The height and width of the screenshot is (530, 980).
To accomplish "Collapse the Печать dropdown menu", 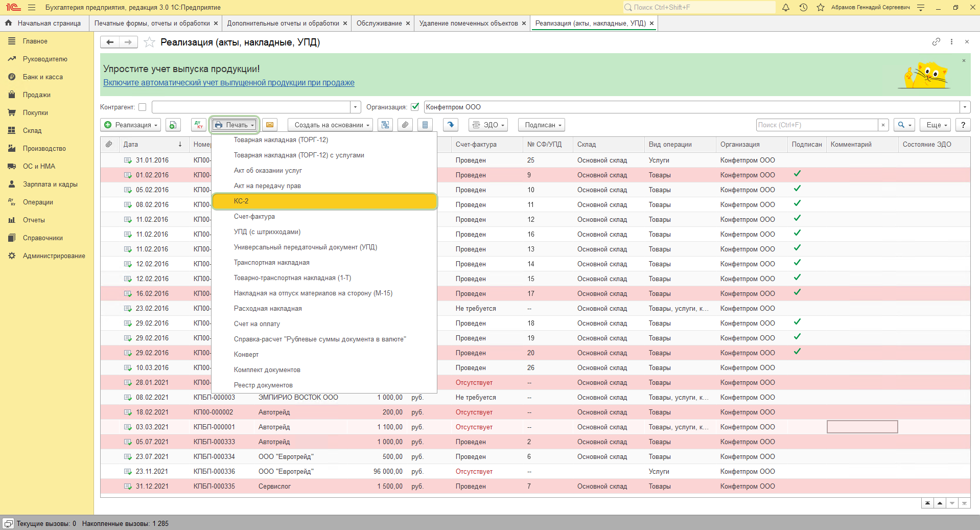I will pyautogui.click(x=234, y=125).
